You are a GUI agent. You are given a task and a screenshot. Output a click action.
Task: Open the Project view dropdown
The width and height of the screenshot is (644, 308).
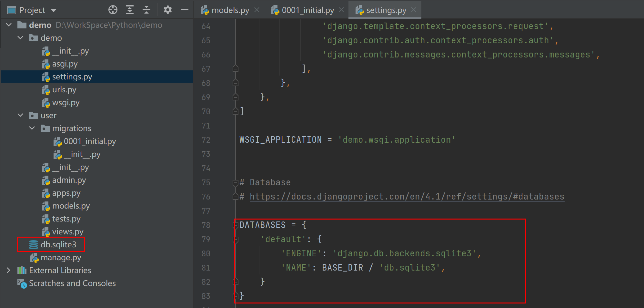54,10
